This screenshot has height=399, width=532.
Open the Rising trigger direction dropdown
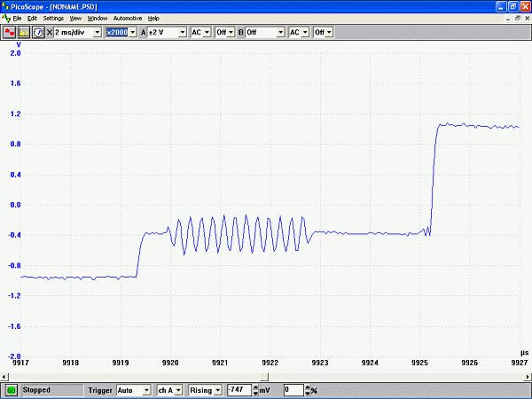(x=206, y=390)
